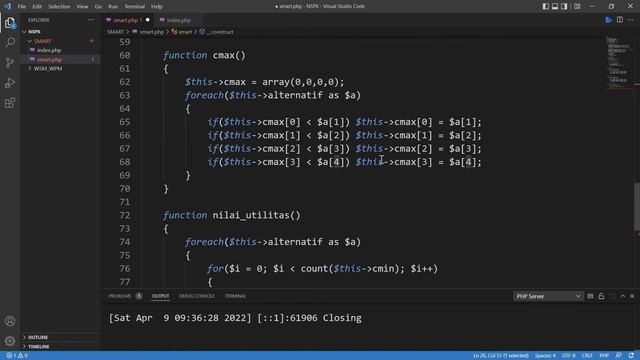
Task: Toggle output auto-scroll lock
Action: coord(601,296)
